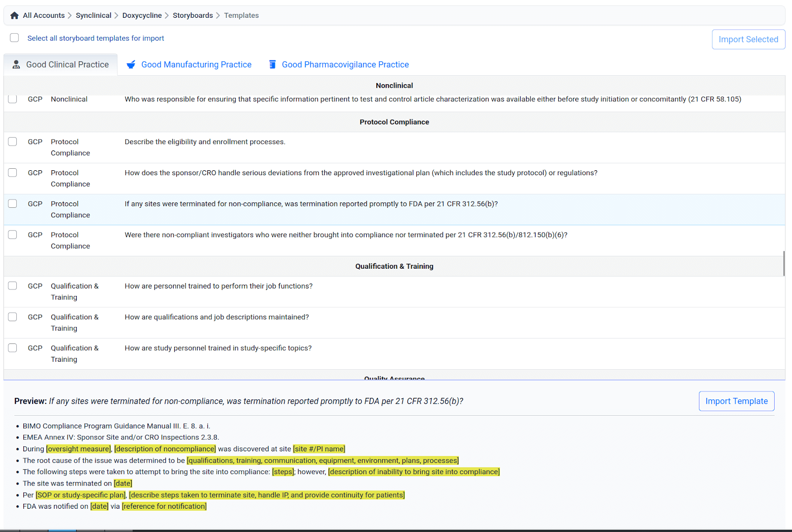Navigate to Synclinical in breadcrumb
Image resolution: width=792 pixels, height=532 pixels.
click(x=94, y=15)
